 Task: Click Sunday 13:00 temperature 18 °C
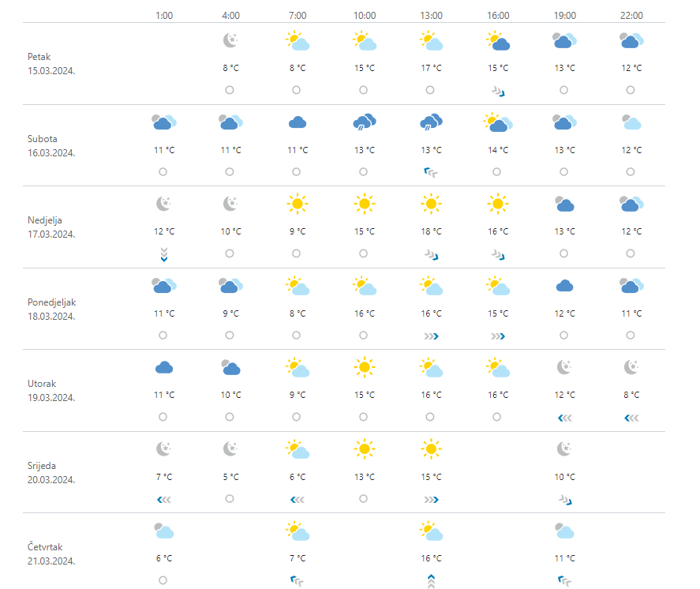coord(431,231)
